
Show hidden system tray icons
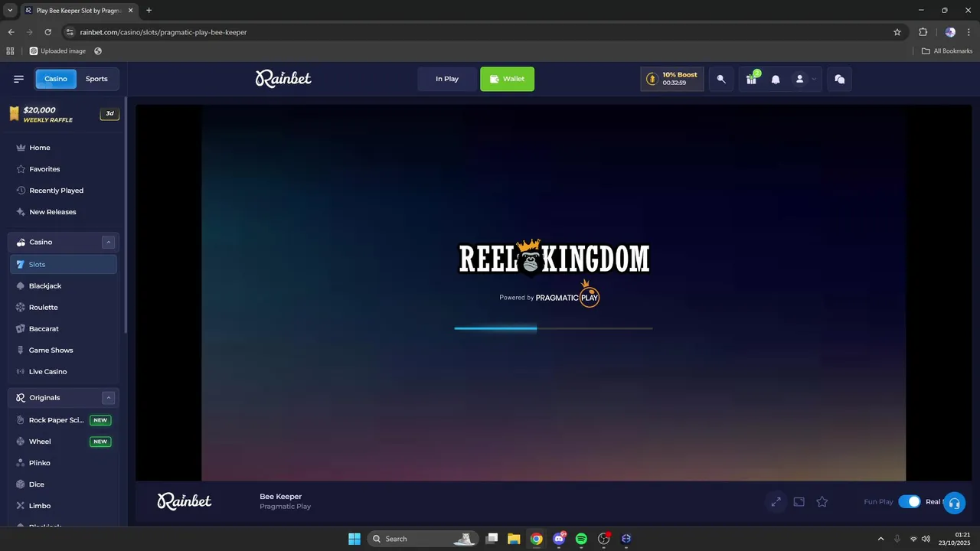pyautogui.click(x=880, y=539)
